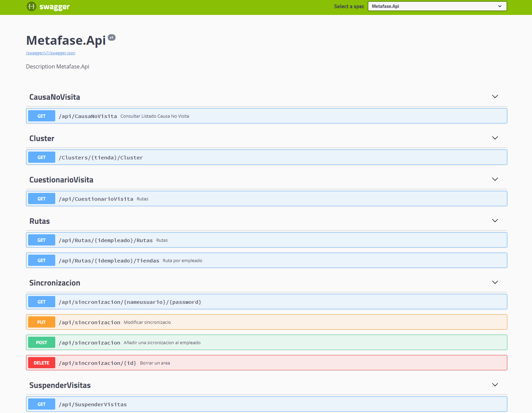Collapse the Sincronizacion section chevron
The width and height of the screenshot is (532, 413).
tap(495, 282)
